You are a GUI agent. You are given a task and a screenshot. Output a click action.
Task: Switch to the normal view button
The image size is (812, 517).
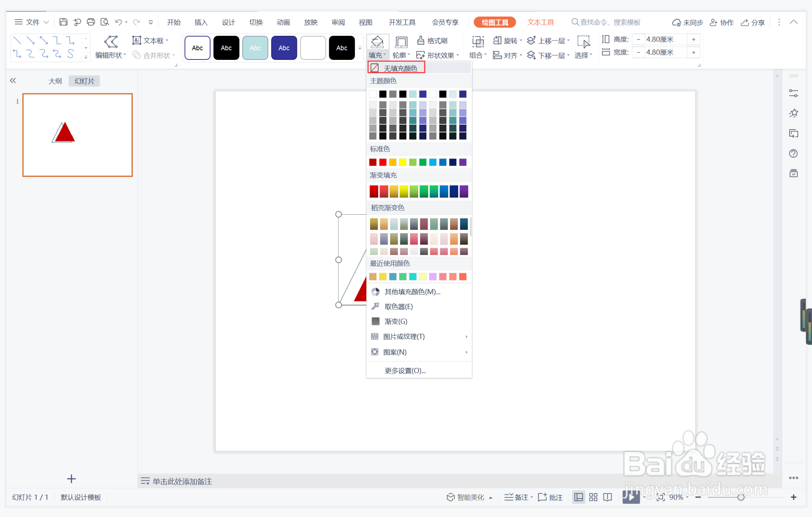[x=578, y=497]
